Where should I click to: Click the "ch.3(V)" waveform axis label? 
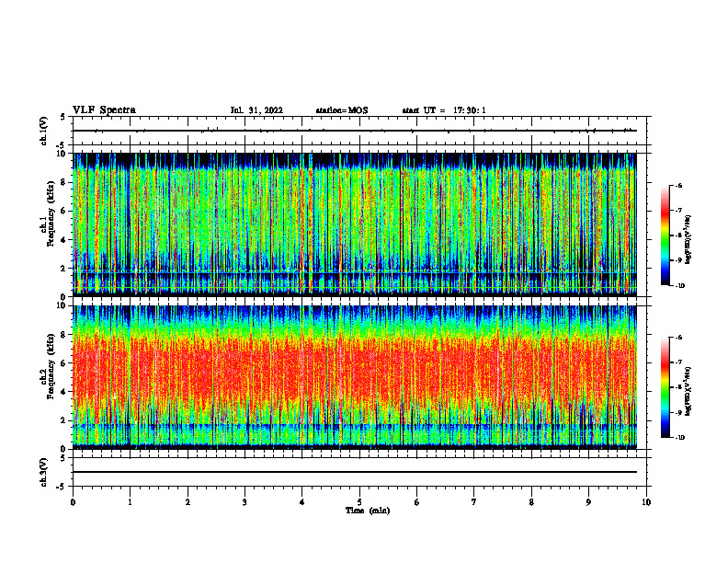[44, 472]
